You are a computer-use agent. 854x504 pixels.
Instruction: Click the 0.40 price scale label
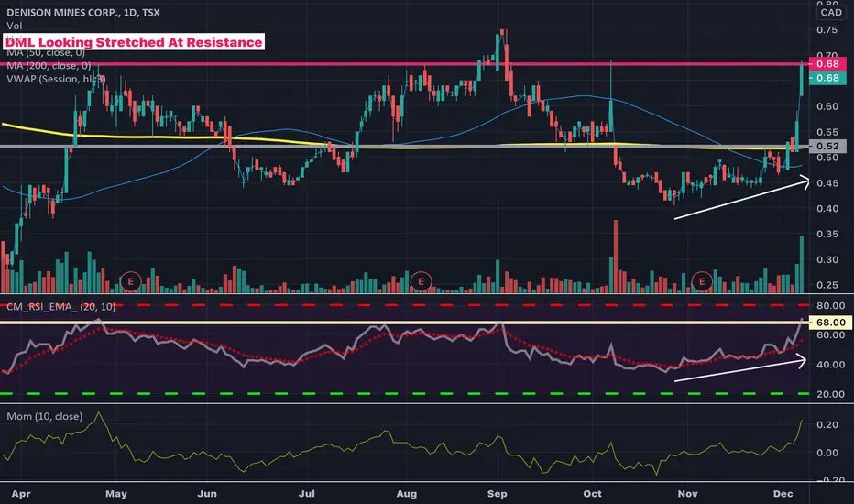point(827,209)
